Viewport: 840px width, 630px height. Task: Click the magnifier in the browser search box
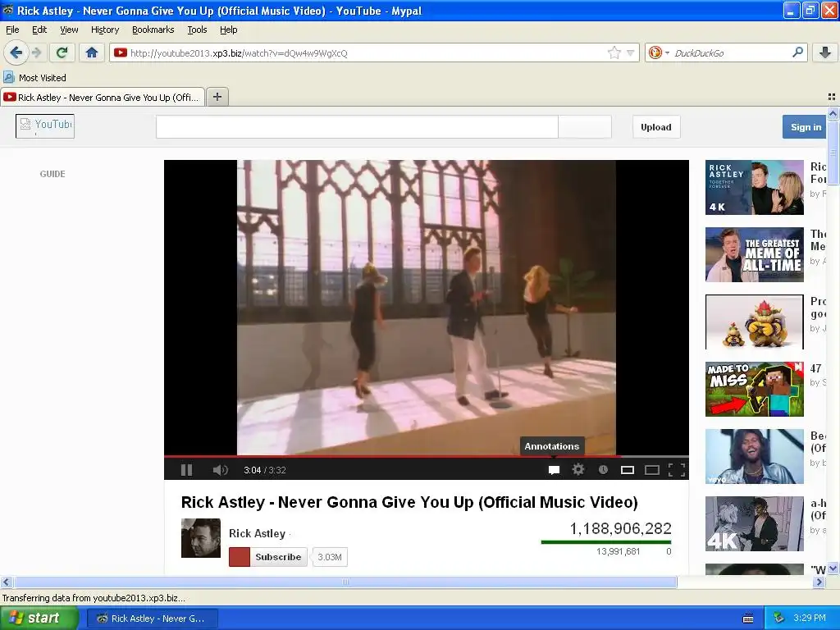[x=797, y=52]
